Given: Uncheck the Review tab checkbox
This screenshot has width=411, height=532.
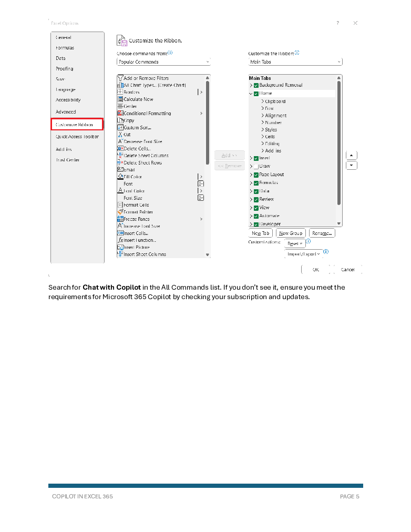Looking at the screenshot, I should tap(256, 200).
